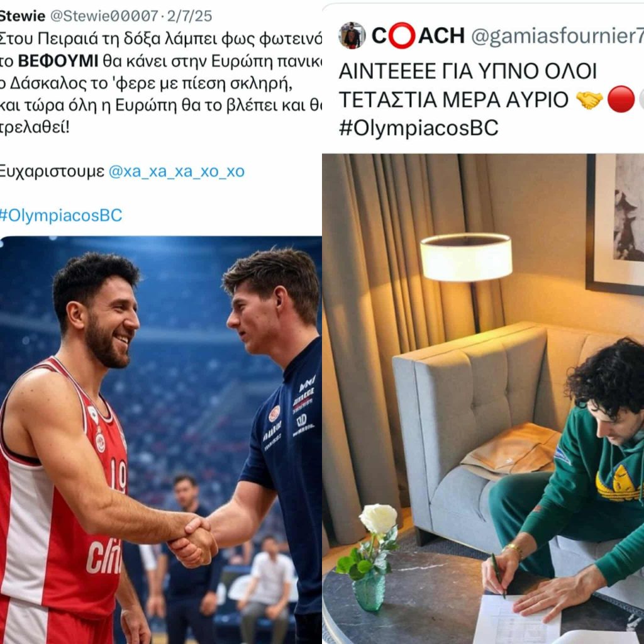Click the Stewie display name

click(23, 16)
